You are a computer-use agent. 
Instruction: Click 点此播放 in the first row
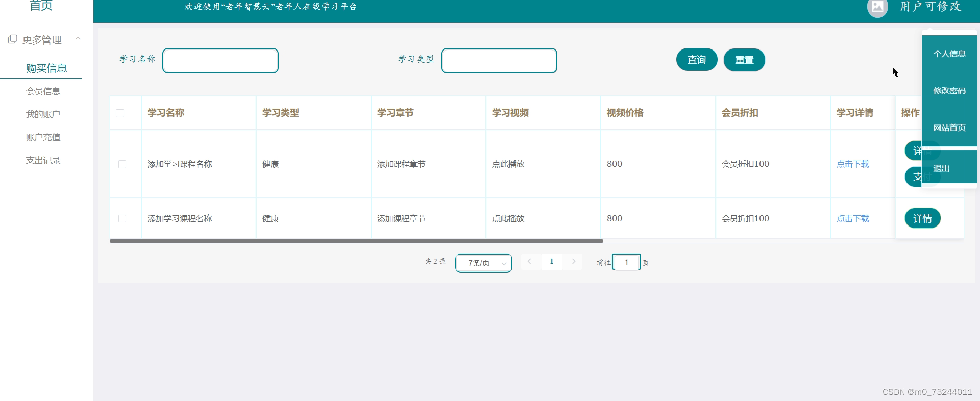click(x=508, y=164)
